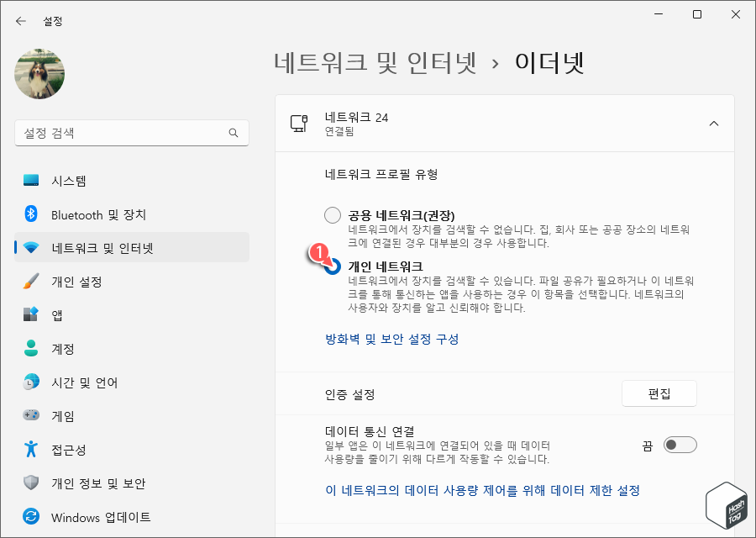Open 개인 설정 section

click(x=84, y=282)
